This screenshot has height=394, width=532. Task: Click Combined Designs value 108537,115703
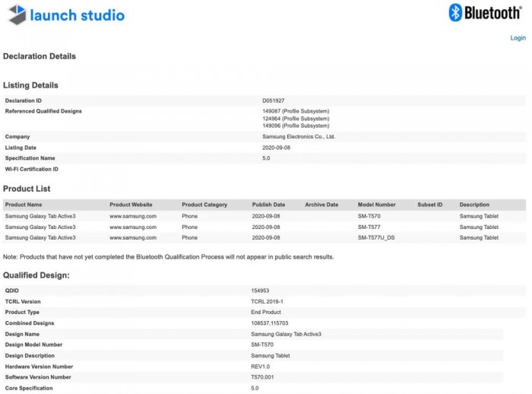click(274, 323)
